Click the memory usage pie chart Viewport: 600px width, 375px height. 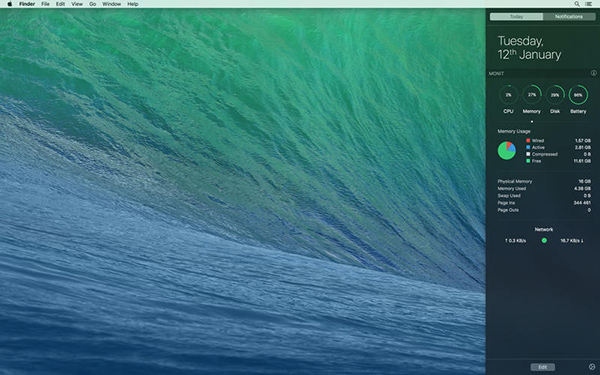point(507,150)
